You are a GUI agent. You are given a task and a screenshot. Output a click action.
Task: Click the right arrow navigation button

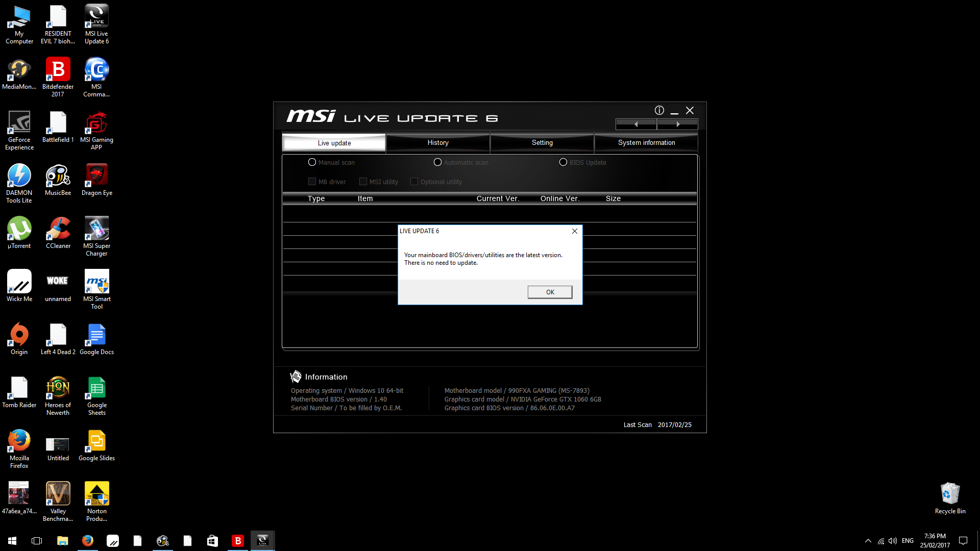tap(677, 124)
